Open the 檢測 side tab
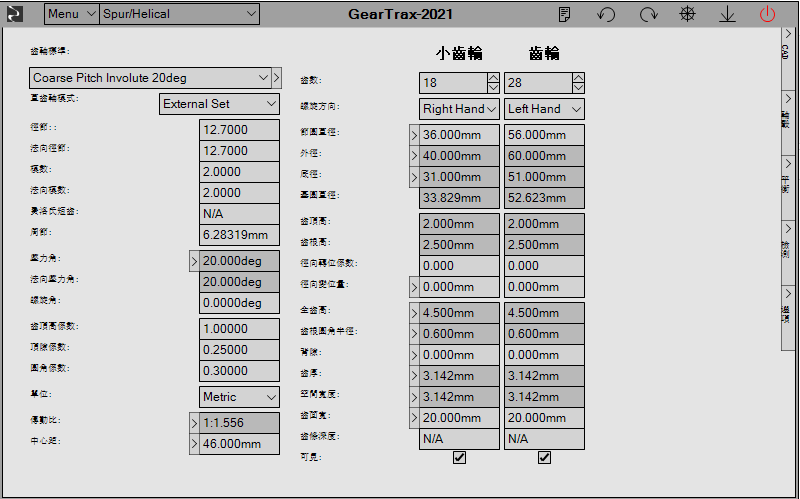800x499 pixels. 788,253
